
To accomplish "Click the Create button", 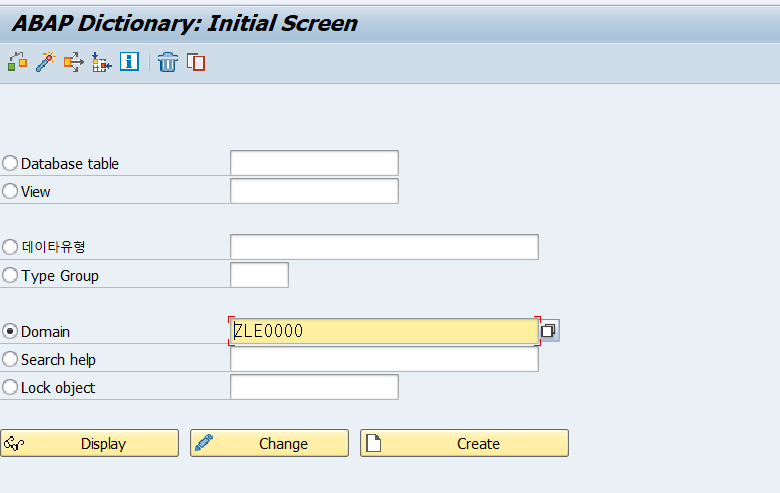I will coord(464,443).
